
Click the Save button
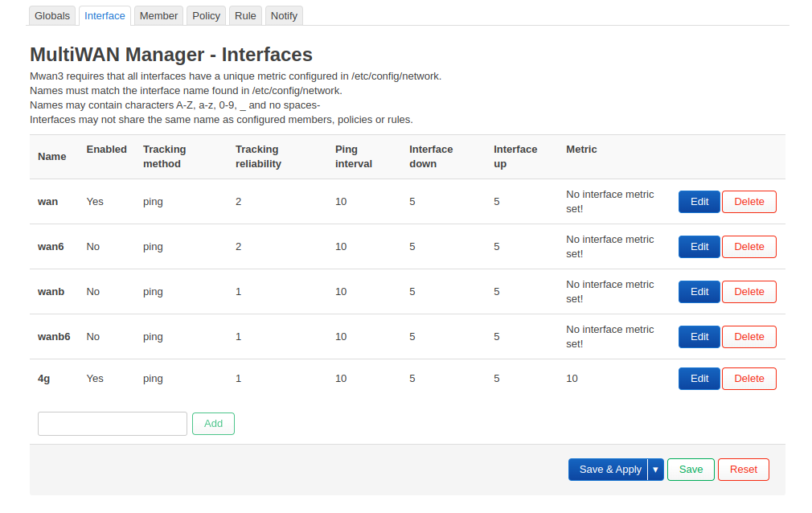pyautogui.click(x=691, y=470)
